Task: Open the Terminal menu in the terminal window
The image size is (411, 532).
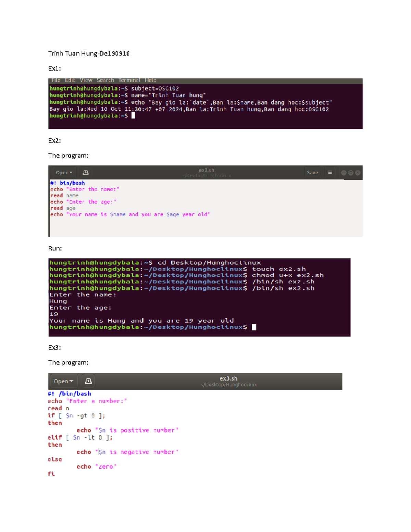Action: click(129, 80)
